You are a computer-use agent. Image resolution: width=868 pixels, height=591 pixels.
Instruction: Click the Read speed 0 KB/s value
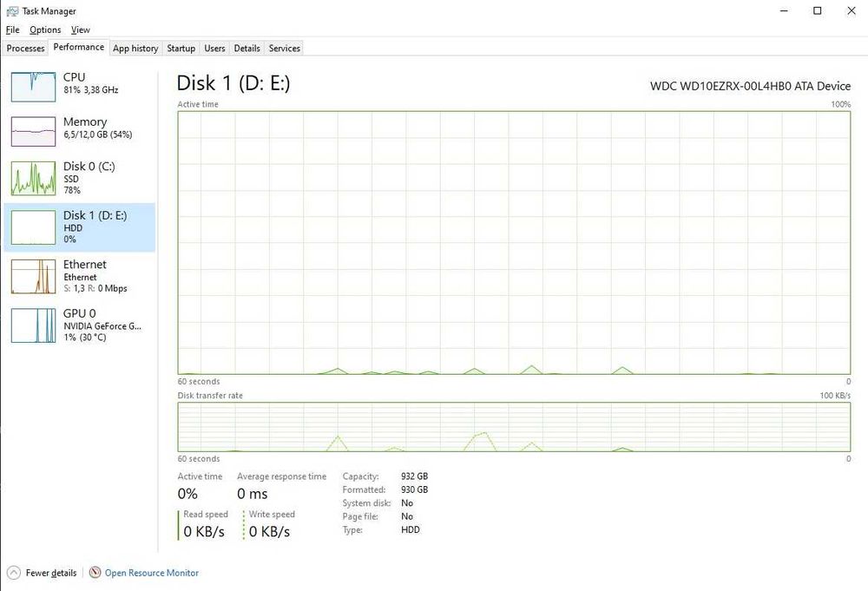[204, 531]
